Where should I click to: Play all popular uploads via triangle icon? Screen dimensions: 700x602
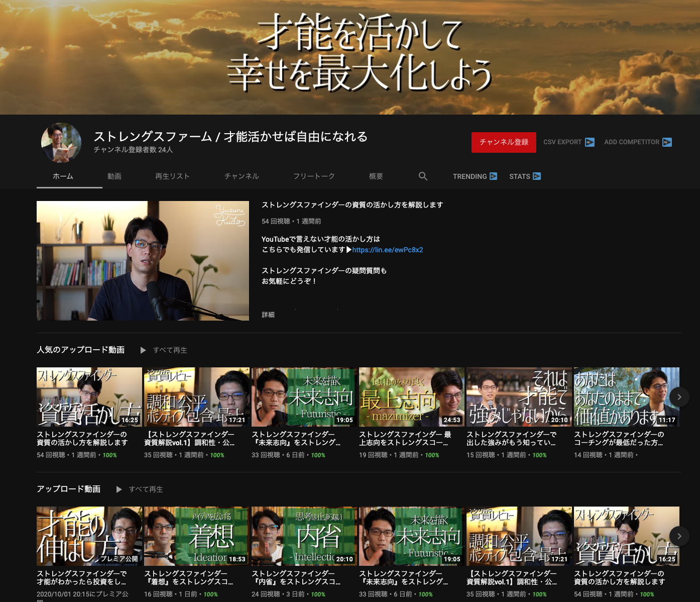coord(143,350)
